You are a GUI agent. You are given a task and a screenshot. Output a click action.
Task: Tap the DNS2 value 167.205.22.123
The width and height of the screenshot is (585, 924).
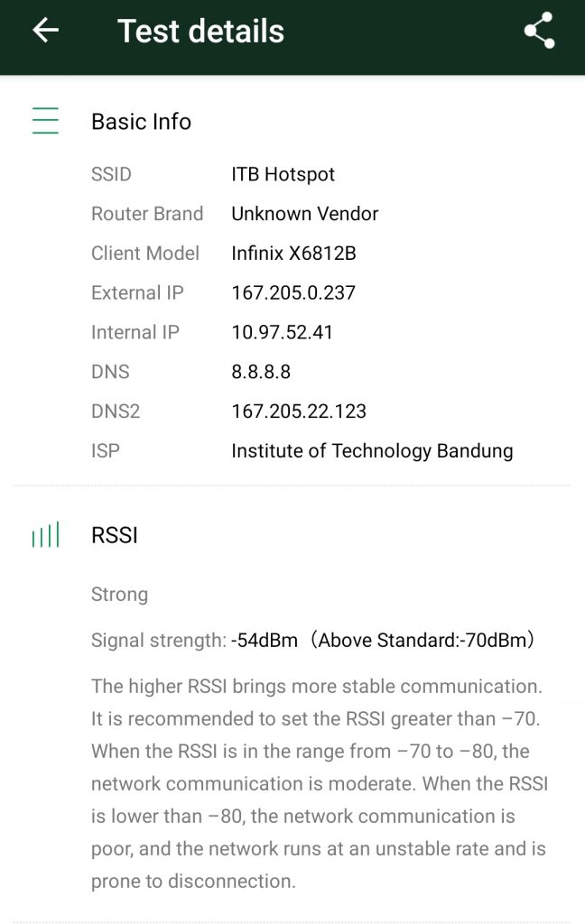299,411
